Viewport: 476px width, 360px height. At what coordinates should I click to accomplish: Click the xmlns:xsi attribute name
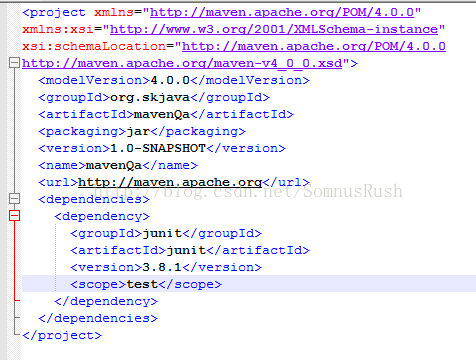pos(58,29)
